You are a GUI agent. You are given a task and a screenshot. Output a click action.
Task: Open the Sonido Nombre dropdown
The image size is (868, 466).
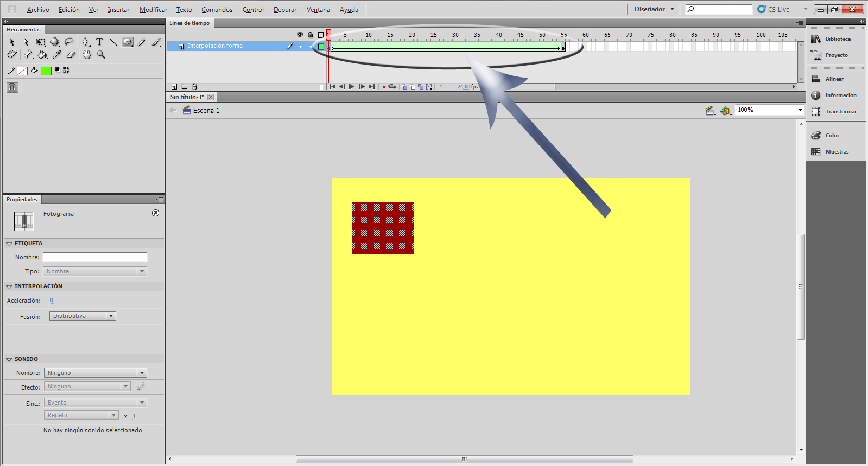96,373
